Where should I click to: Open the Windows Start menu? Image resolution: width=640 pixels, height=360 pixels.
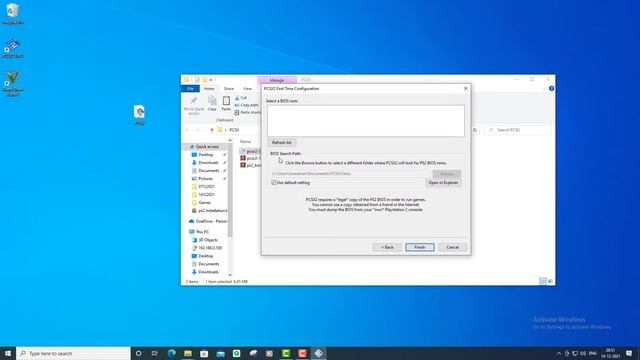(x=8, y=353)
